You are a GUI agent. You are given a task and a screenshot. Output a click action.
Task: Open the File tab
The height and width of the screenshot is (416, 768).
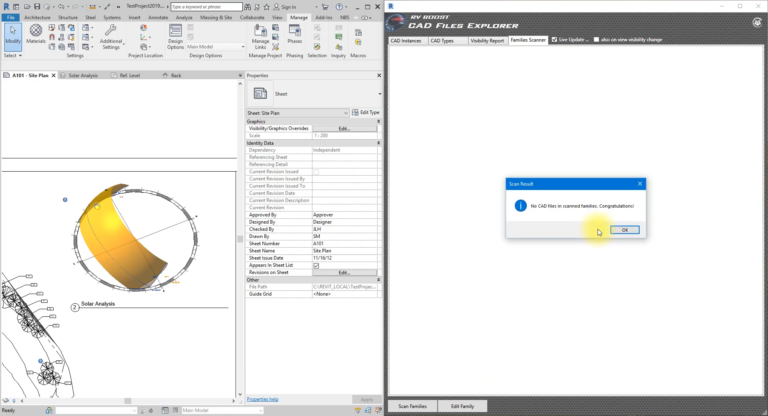click(x=10, y=18)
